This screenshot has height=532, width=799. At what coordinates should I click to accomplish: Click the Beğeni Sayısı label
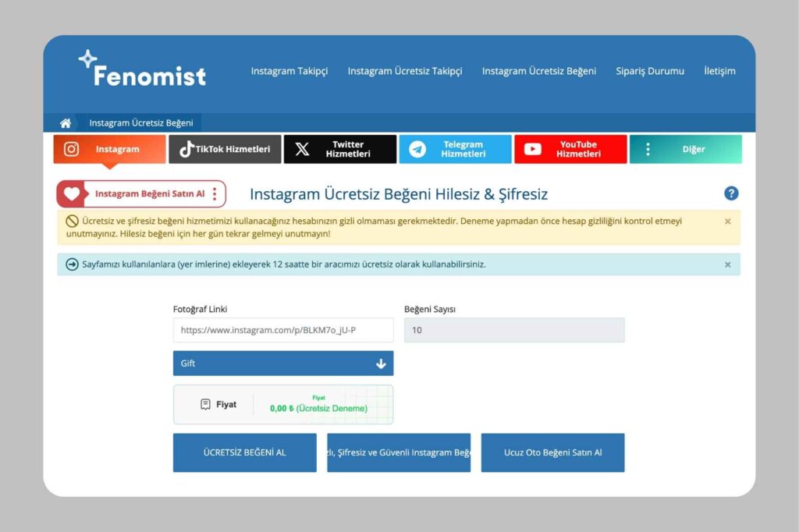(430, 310)
